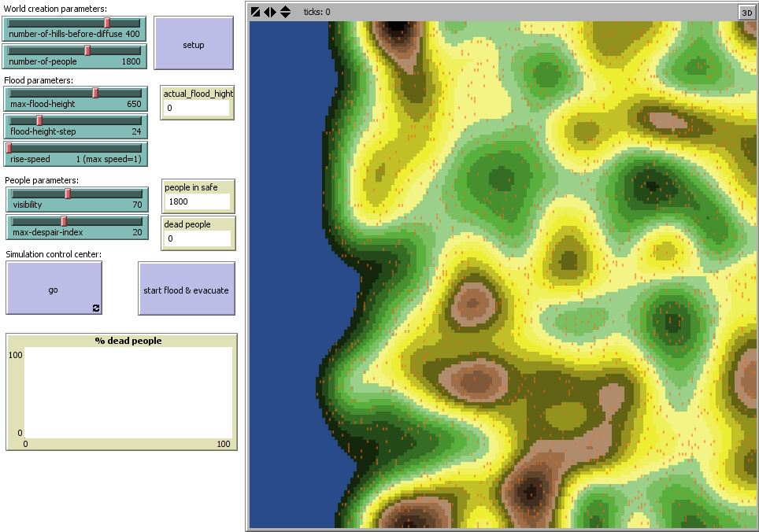This screenshot has height=532, width=759.
Task: Click the number-of-hills-before-diffuse slider handle
Action: (x=107, y=23)
